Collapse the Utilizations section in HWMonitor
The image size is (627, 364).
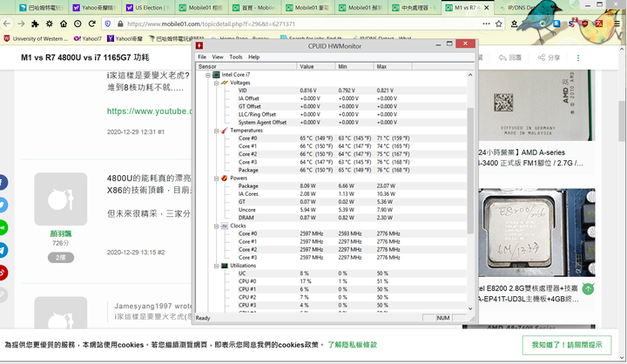point(216,266)
